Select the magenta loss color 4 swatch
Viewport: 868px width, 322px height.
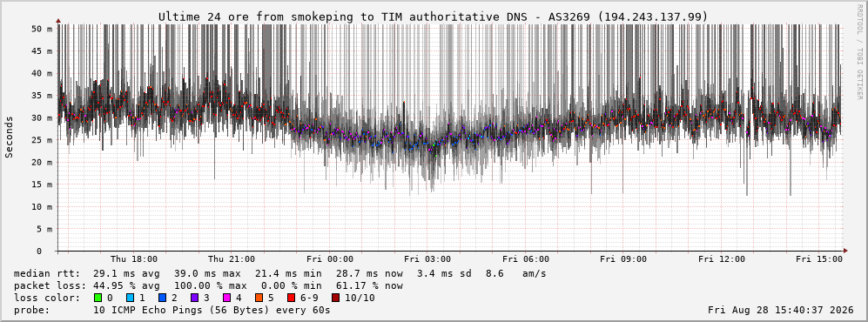(226, 299)
